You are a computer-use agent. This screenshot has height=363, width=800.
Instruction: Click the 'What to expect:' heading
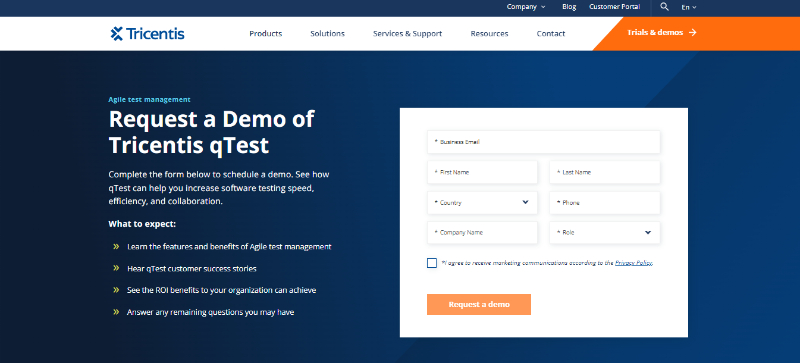[142, 224]
